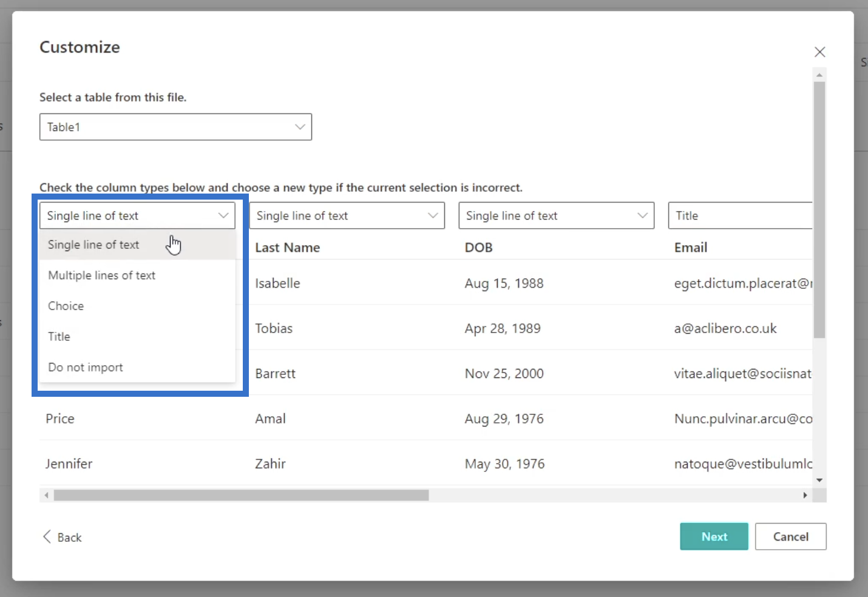Click vertical scrollbar down arrow
Image resolution: width=868 pixels, height=597 pixels.
pyautogui.click(x=819, y=480)
